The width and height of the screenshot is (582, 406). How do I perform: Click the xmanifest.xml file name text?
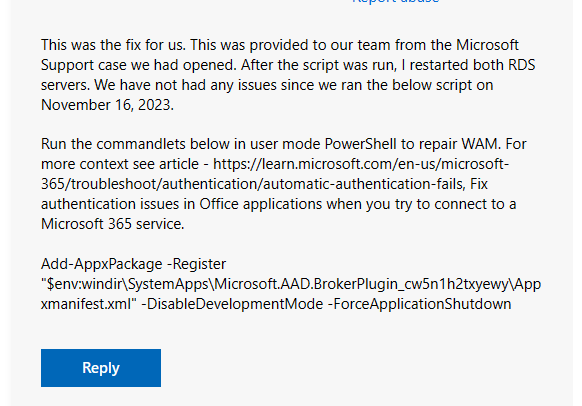(86, 304)
